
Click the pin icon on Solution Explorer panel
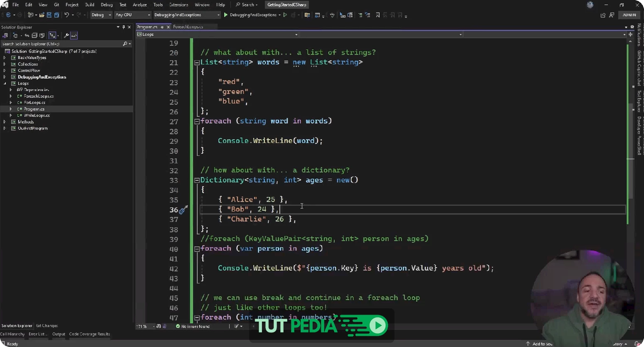(x=123, y=27)
